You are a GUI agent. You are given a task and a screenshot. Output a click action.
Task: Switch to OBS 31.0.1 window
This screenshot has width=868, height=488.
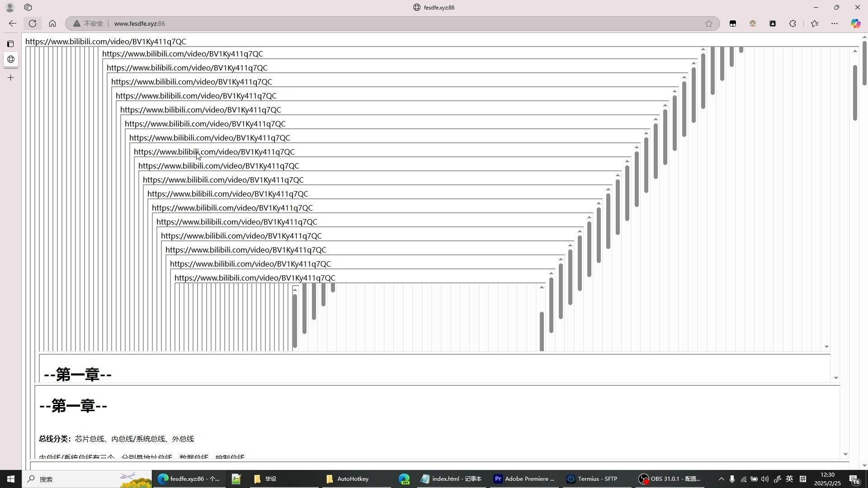coord(670,479)
